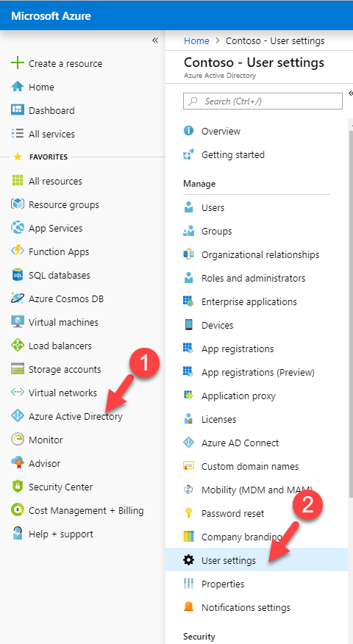Click the Microsoft Azure header title
353x644 pixels.
[51, 16]
